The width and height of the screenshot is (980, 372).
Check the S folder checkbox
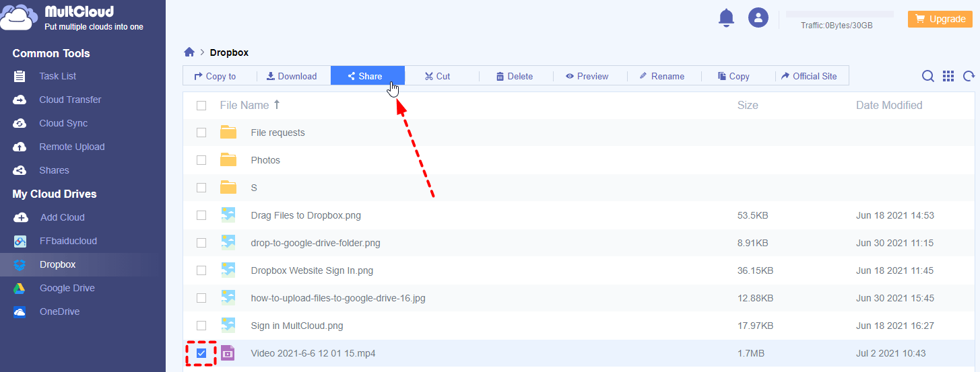[201, 188]
